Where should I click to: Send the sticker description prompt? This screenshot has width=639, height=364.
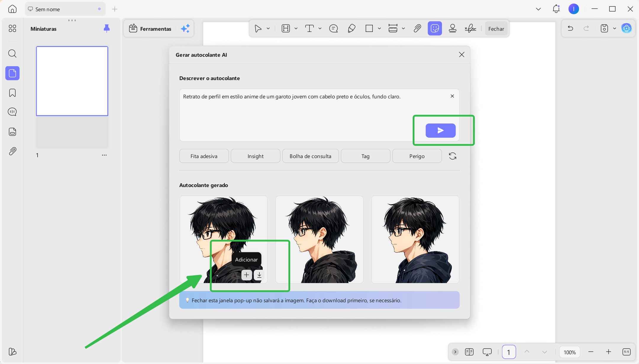(440, 130)
